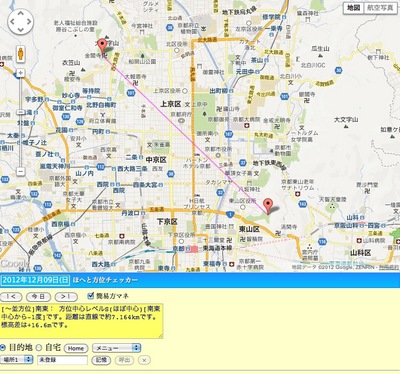Click the 瓜生山 mountain label
400x374 pixels.
320,49
